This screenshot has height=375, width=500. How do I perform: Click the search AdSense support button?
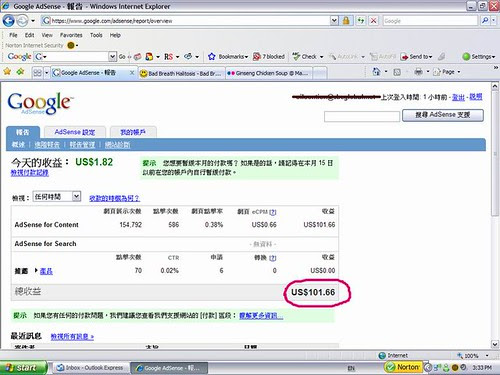pos(443,115)
